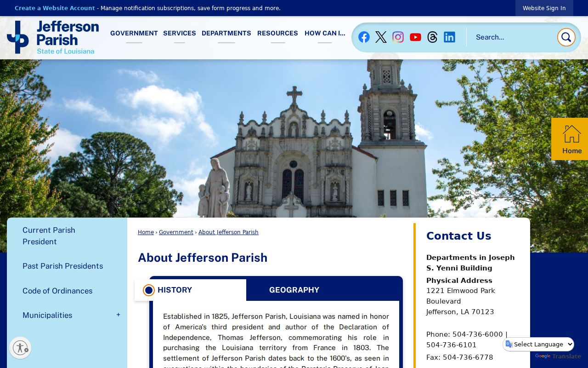Image resolution: width=588 pixels, height=368 pixels.
Task: Switch to the History tab
Action: 190,290
